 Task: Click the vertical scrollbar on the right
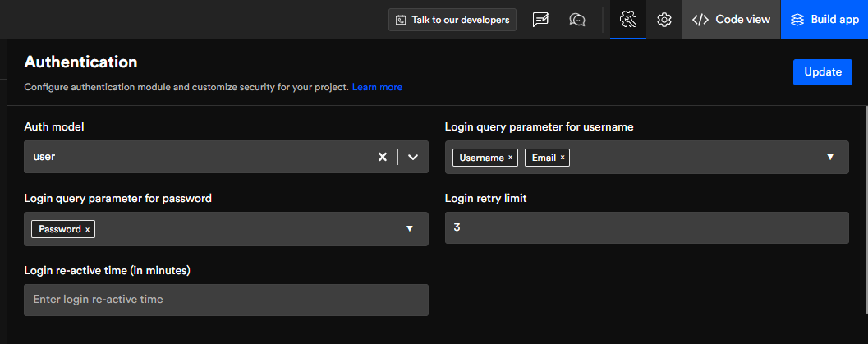[866, 209]
